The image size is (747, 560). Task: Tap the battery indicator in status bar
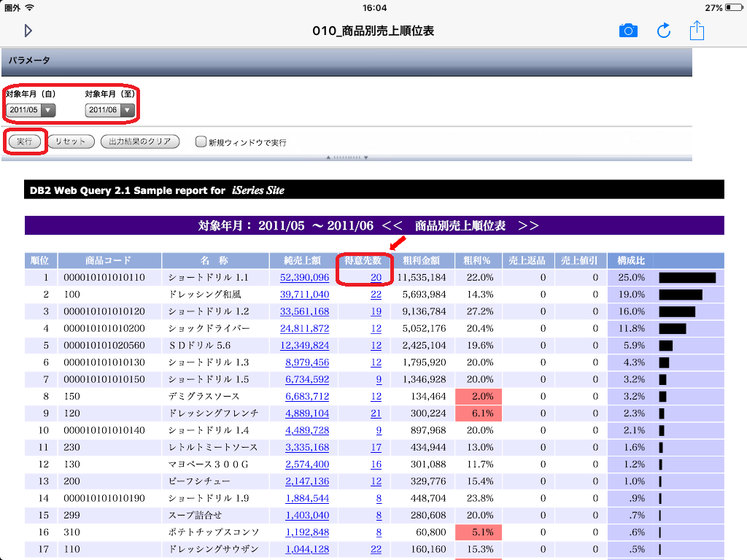pos(732,7)
